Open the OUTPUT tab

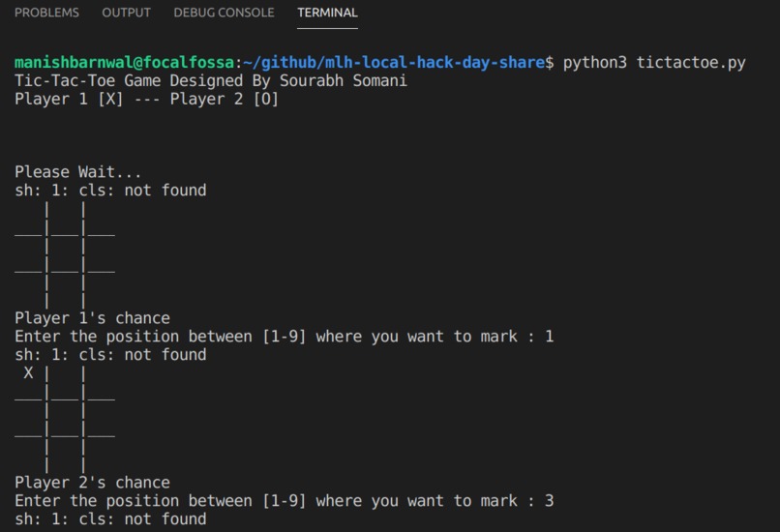127,13
